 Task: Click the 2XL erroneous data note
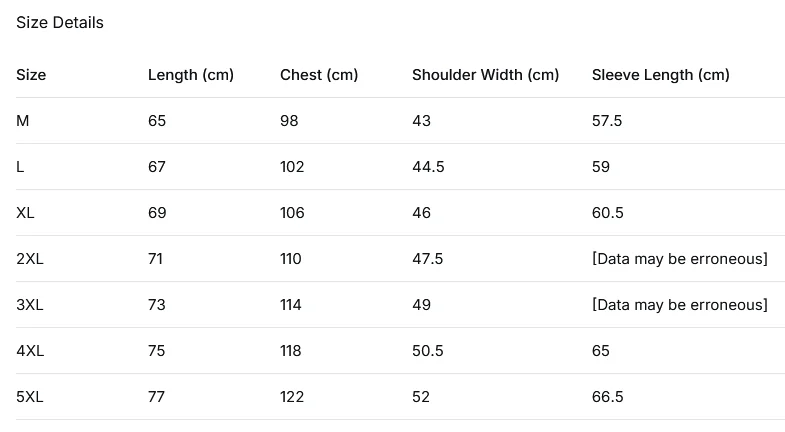click(x=679, y=259)
